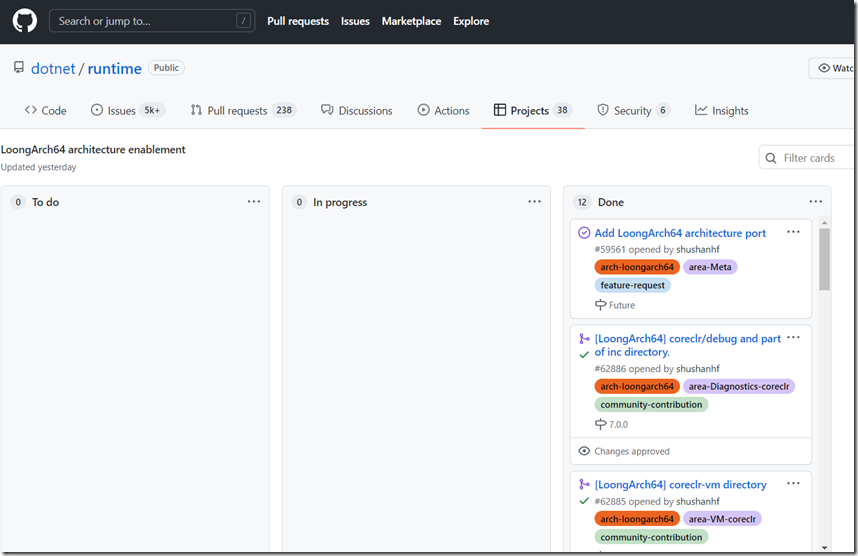Open the Add LoongArch64 card ellipsis menu
This screenshot has width=858, height=556.
point(793,232)
